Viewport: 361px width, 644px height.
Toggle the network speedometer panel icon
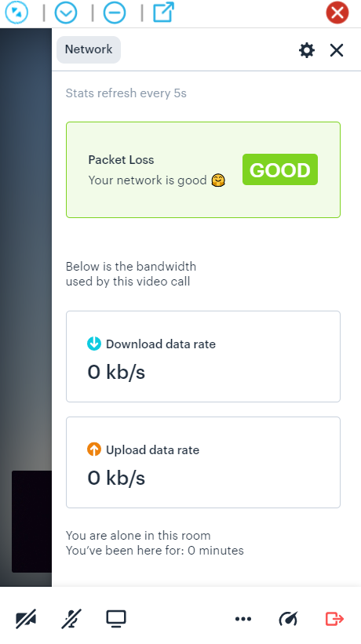point(288,619)
